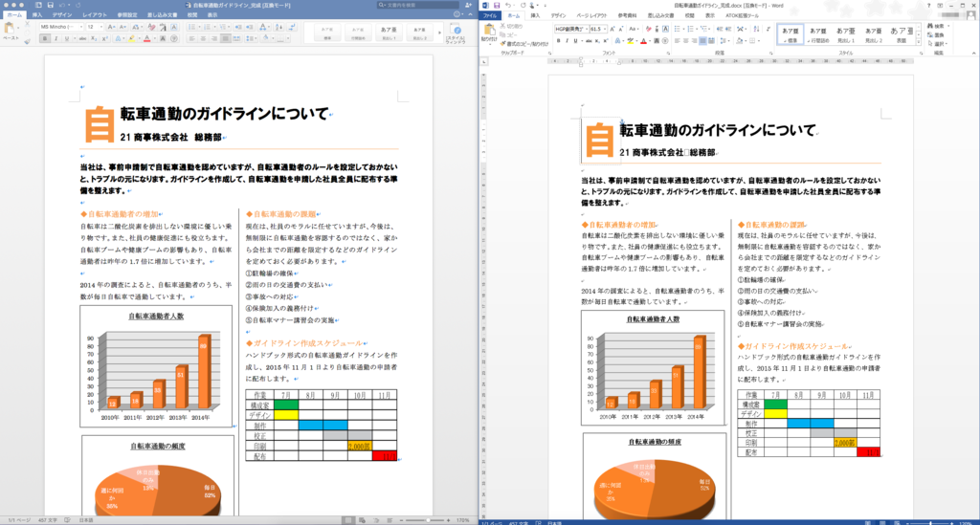This screenshot has height=525, width=980.
Task: Click the Save icon in Mac Word title bar
Action: (50, 5)
